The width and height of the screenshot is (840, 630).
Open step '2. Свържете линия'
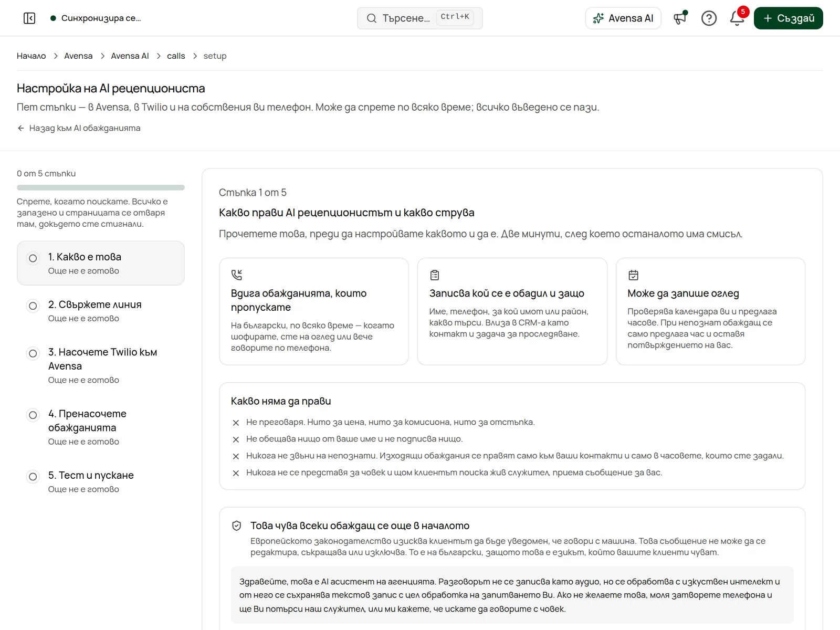(101, 311)
